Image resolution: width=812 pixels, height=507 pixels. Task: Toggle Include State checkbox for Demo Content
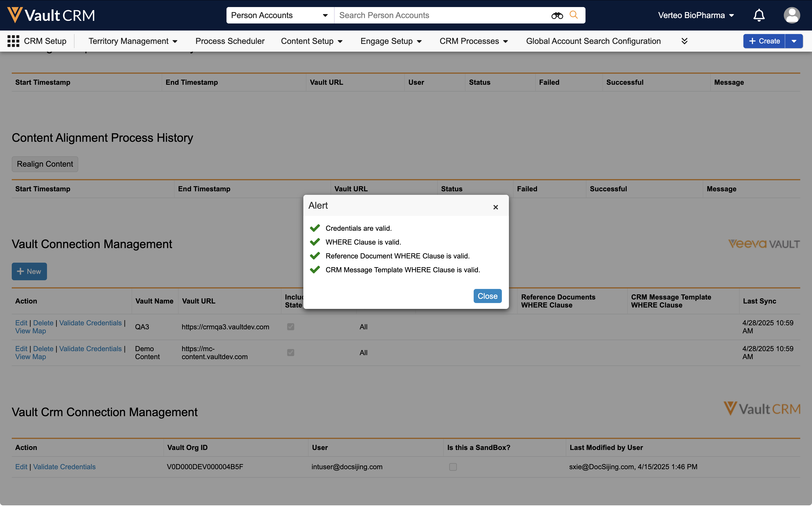[x=291, y=352]
